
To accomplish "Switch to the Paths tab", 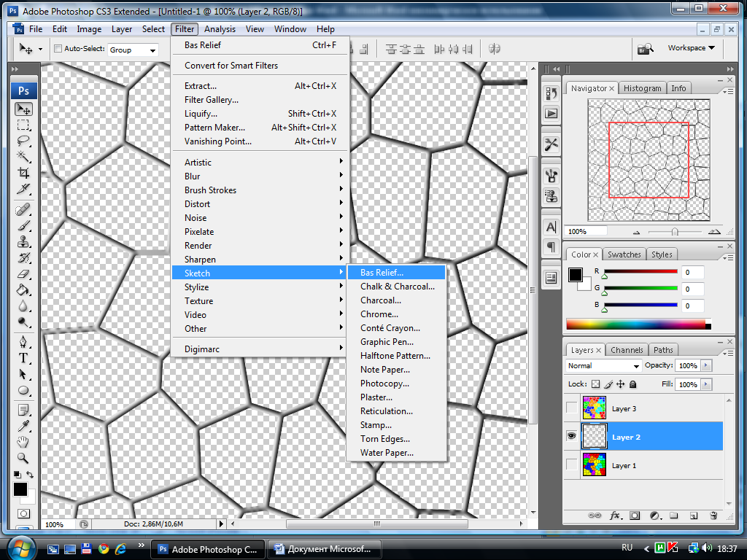I will [x=663, y=350].
